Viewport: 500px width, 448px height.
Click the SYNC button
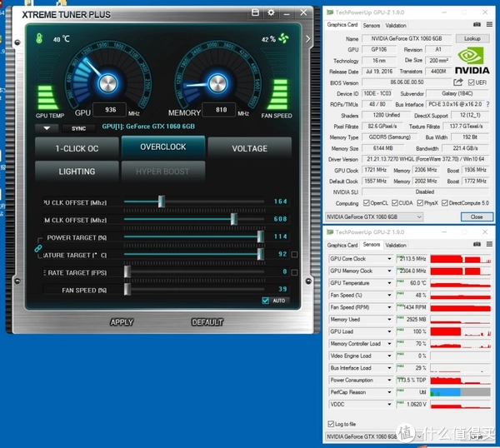[78, 128]
